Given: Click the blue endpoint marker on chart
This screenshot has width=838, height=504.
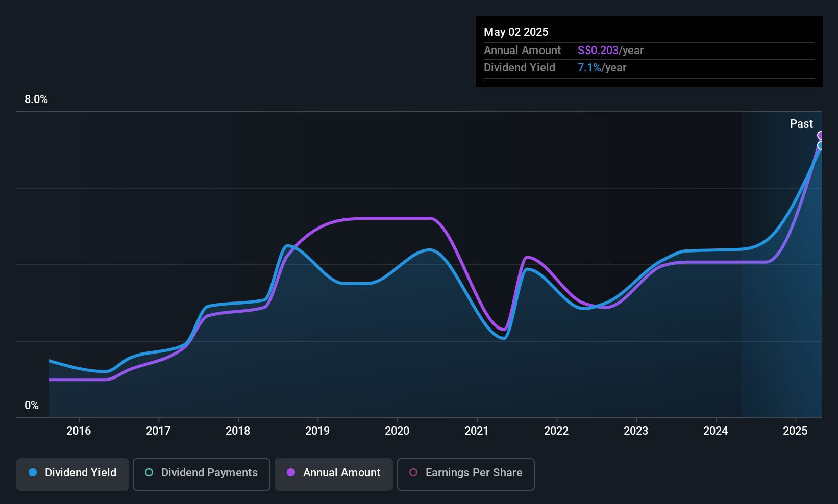Looking at the screenshot, I should (x=821, y=146).
